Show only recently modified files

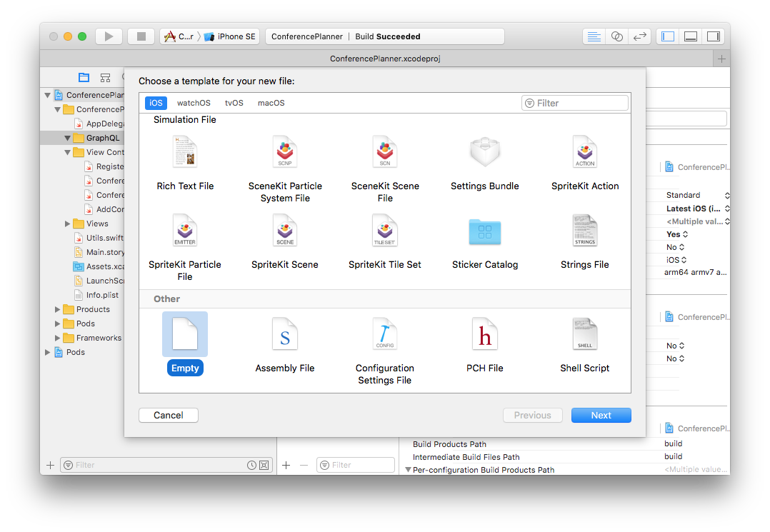click(x=251, y=465)
